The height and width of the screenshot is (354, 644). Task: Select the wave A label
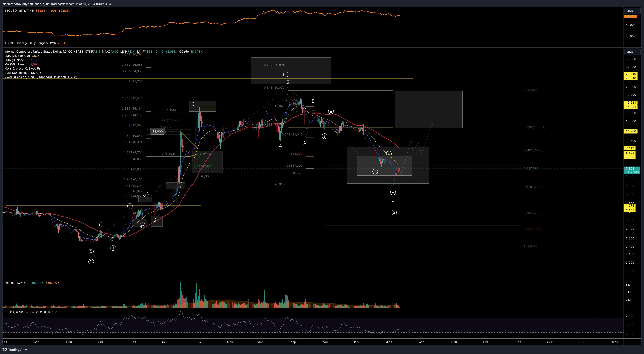coord(305,143)
